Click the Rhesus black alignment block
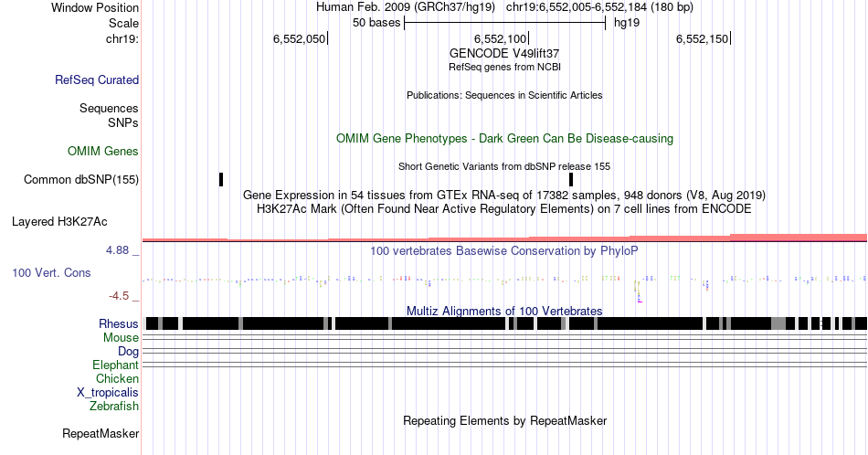 point(504,323)
